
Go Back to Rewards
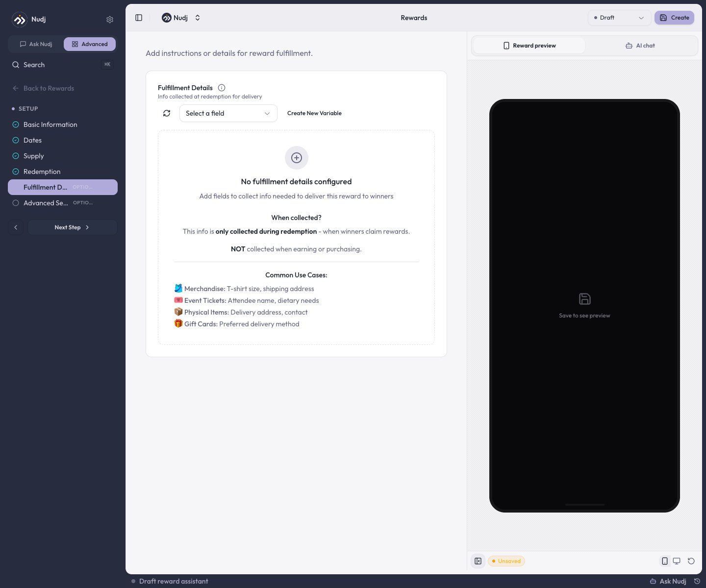pyautogui.click(x=43, y=88)
